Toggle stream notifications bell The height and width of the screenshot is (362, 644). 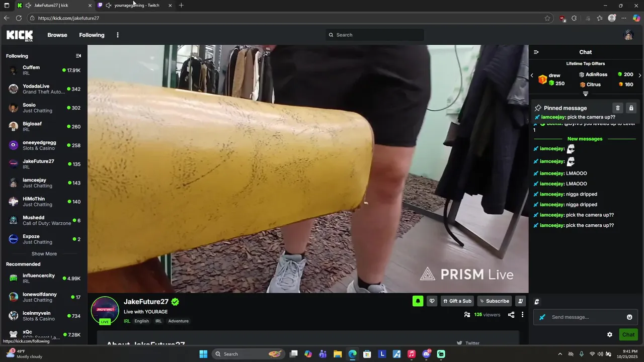(x=418, y=301)
